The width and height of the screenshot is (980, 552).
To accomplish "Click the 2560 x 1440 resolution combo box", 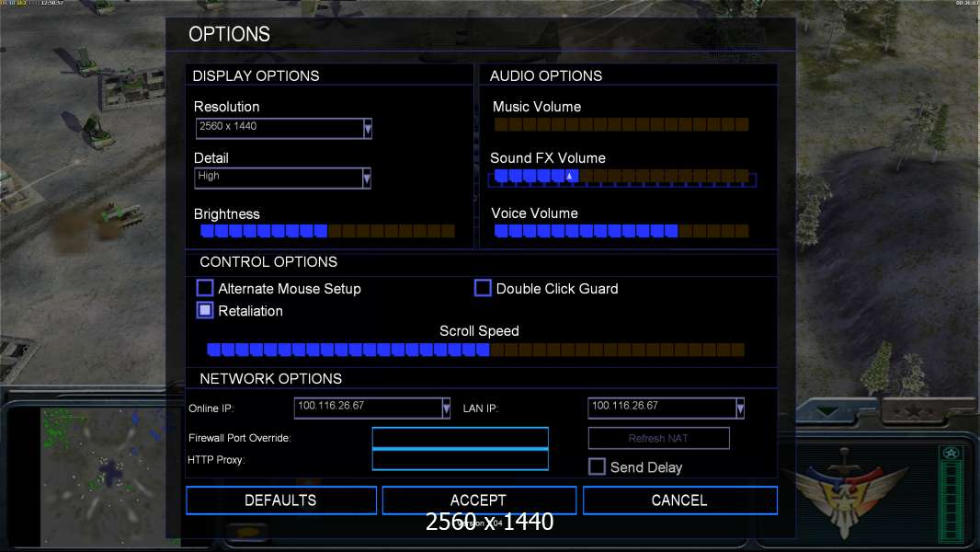I will click(283, 129).
